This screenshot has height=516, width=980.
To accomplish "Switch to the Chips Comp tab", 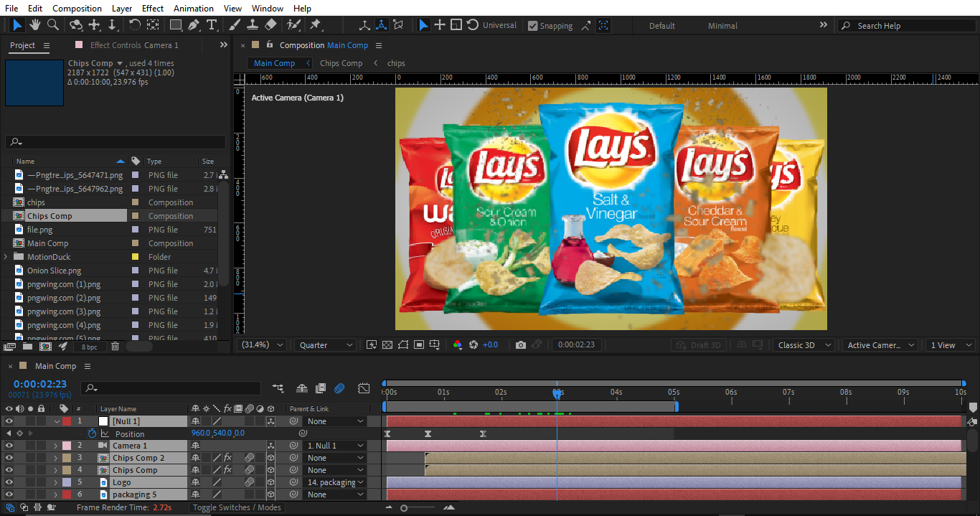I will point(341,63).
